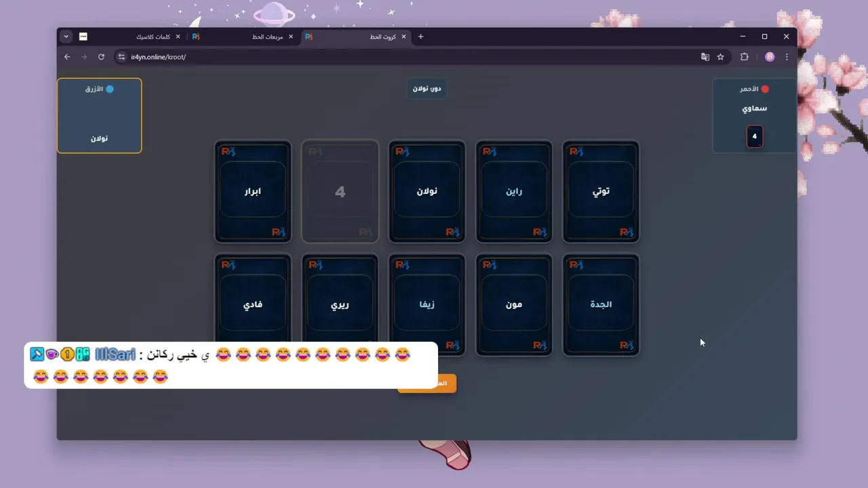Viewport: 868px width, 488px height.
Task: Pick the card labeled مون
Action: [x=514, y=304]
